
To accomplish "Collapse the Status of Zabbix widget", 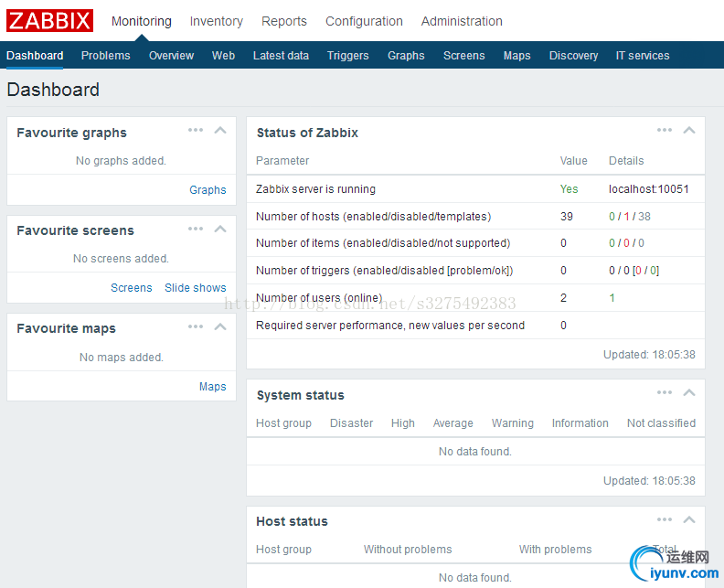I will click(x=689, y=130).
